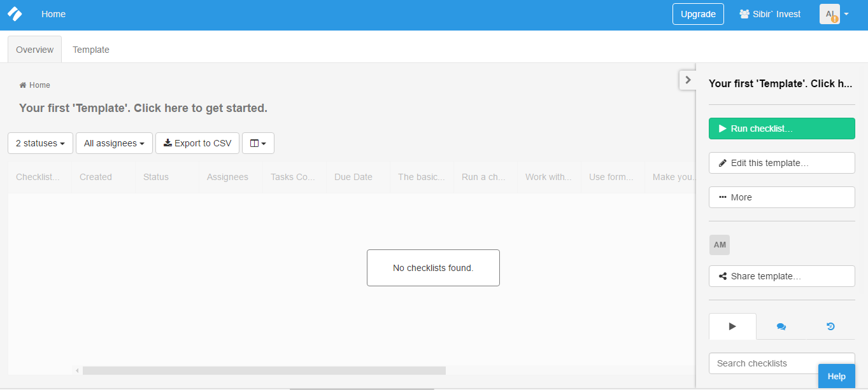868x390 pixels.
Task: Click the AM member avatar
Action: click(720, 245)
